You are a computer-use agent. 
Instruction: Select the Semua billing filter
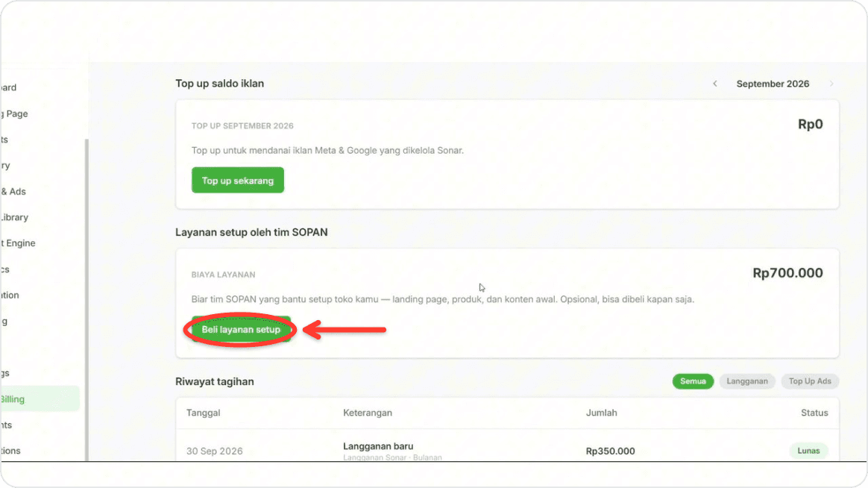click(693, 381)
